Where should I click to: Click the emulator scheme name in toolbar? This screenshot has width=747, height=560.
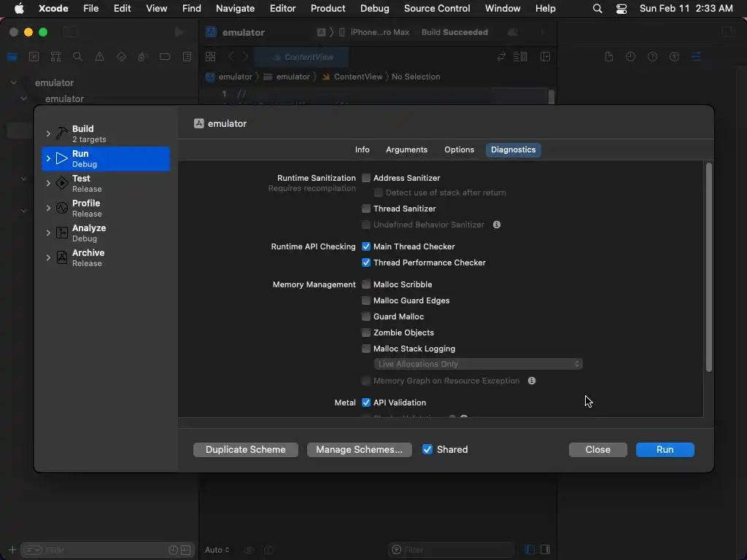coord(243,32)
